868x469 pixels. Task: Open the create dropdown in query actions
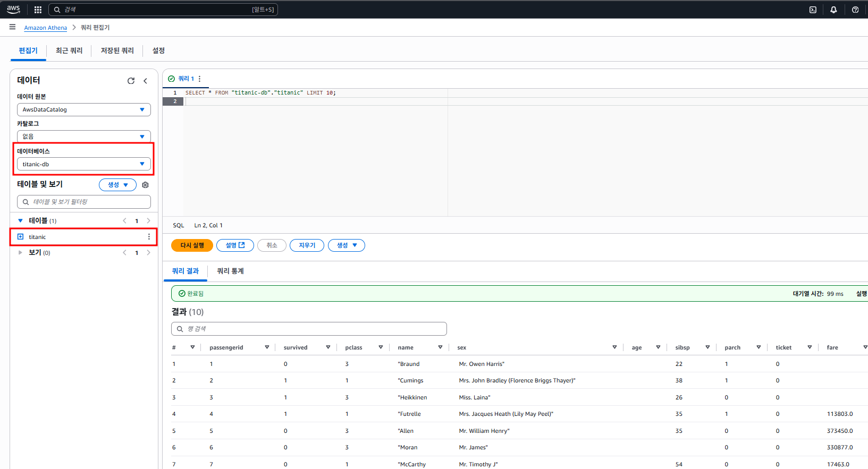point(347,245)
